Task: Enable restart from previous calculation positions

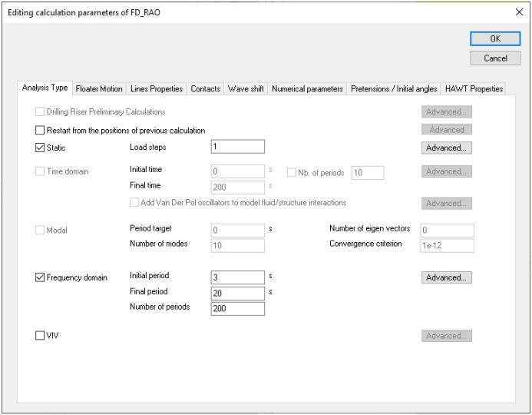Action: point(41,131)
